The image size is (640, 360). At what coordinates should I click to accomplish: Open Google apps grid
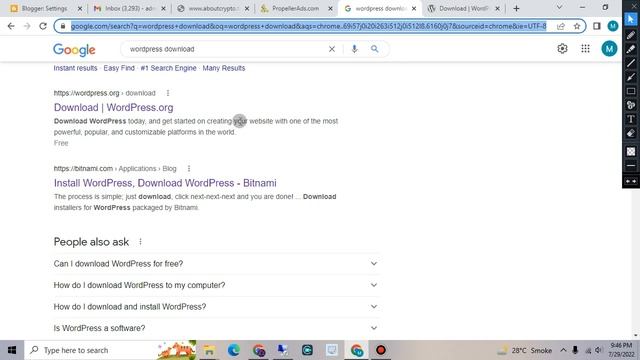pos(585,49)
